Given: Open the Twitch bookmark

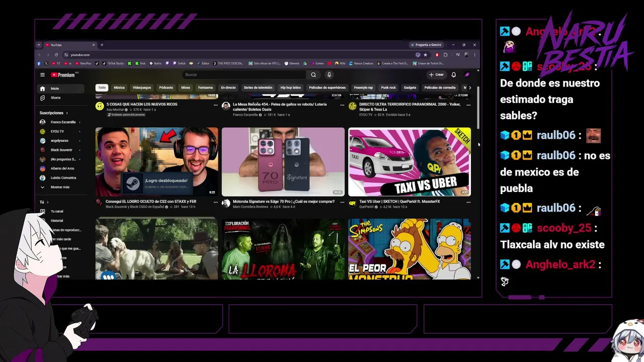Looking at the screenshot, I should point(179,63).
